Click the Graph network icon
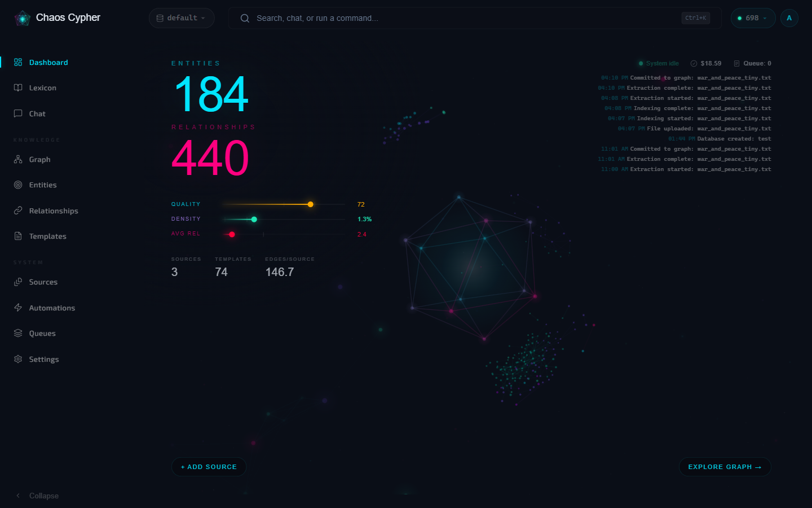This screenshot has width=812, height=508. [x=18, y=159]
